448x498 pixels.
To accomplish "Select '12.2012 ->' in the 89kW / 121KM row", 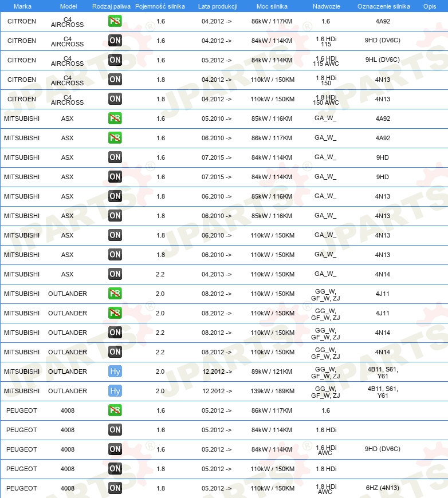I will coord(217,371).
